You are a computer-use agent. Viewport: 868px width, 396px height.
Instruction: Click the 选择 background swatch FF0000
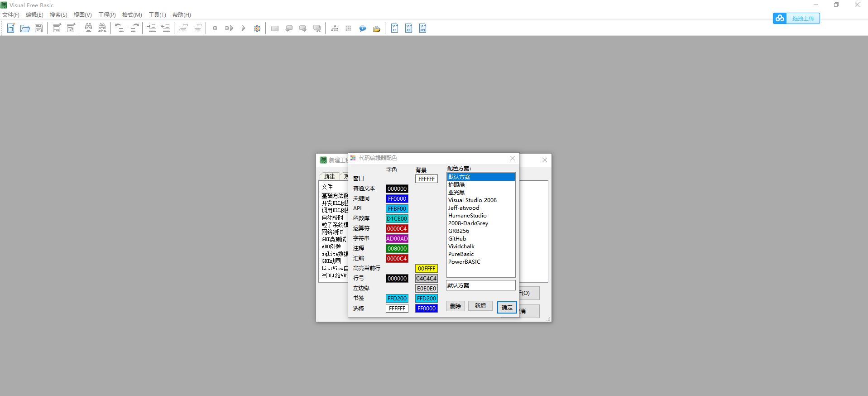(x=427, y=309)
